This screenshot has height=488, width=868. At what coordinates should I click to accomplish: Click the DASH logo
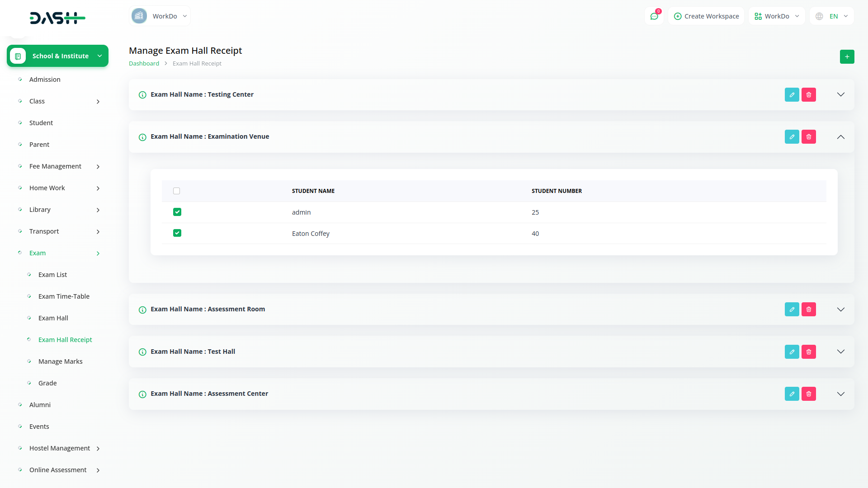tap(57, 18)
